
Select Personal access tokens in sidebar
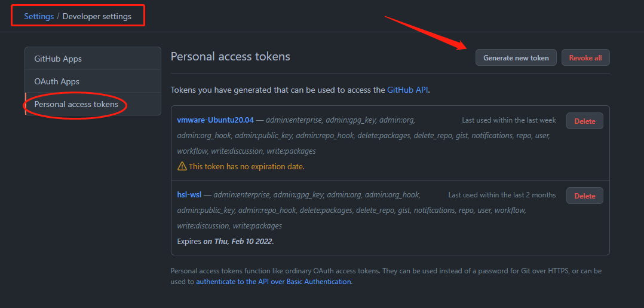(x=93, y=104)
